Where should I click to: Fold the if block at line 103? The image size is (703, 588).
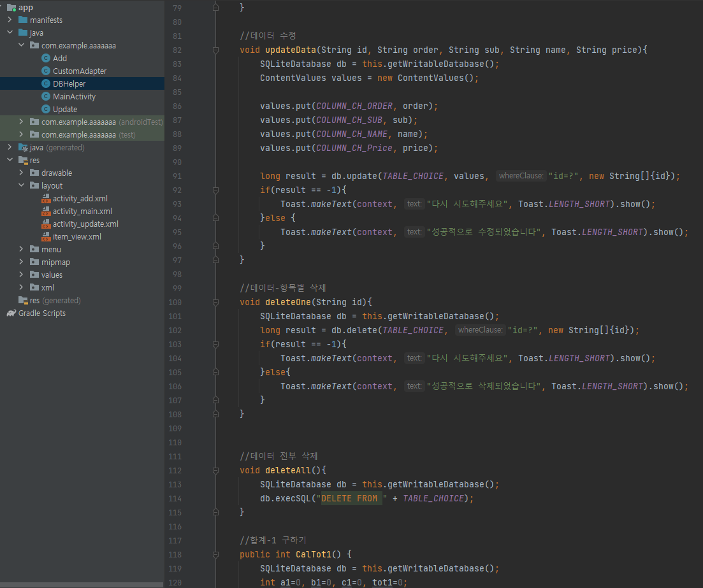point(215,345)
